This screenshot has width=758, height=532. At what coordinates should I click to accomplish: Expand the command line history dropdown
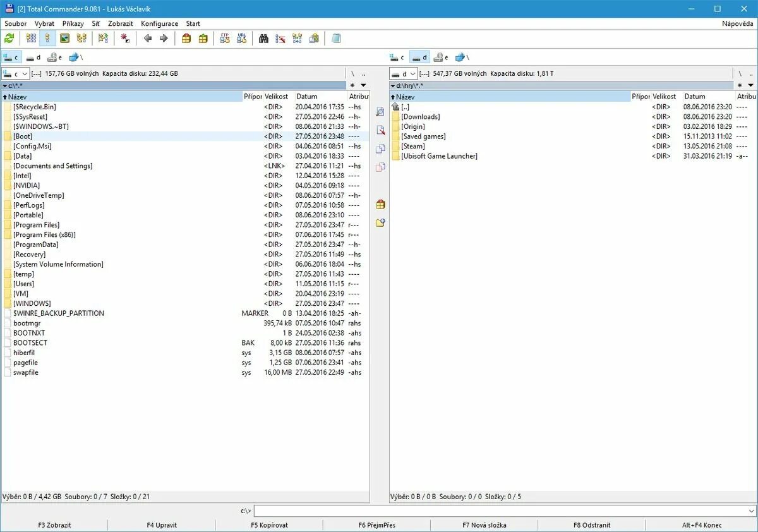click(751, 511)
